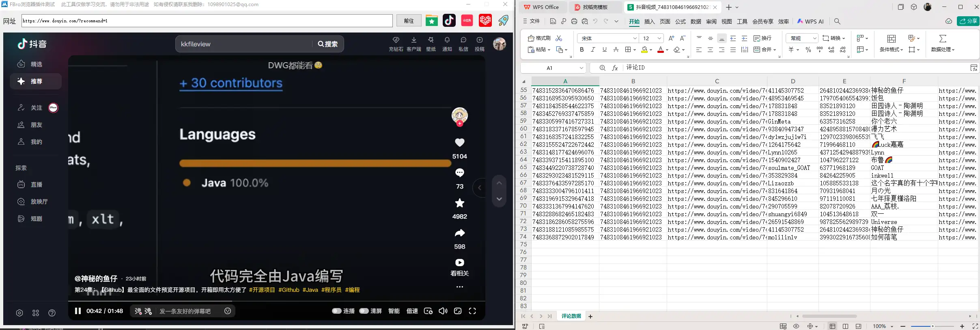Toggle the danmaku bullet comments switch
This screenshot has height=330, width=980.
138,311
